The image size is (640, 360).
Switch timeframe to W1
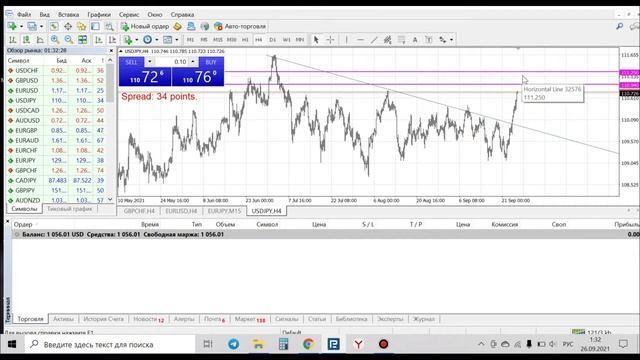click(x=287, y=40)
